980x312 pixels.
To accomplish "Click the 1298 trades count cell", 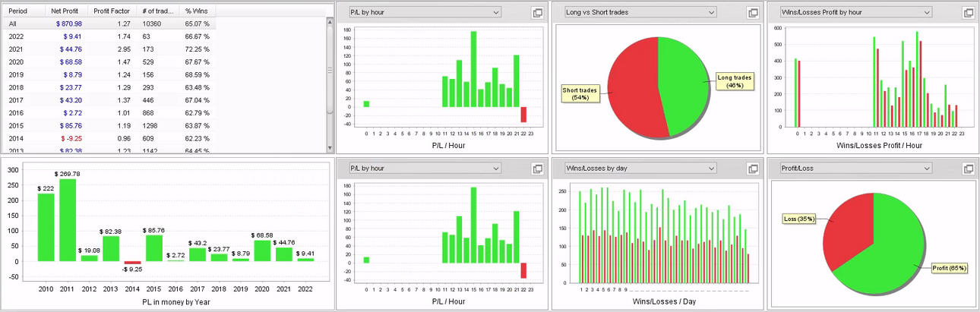I will tap(150, 125).
